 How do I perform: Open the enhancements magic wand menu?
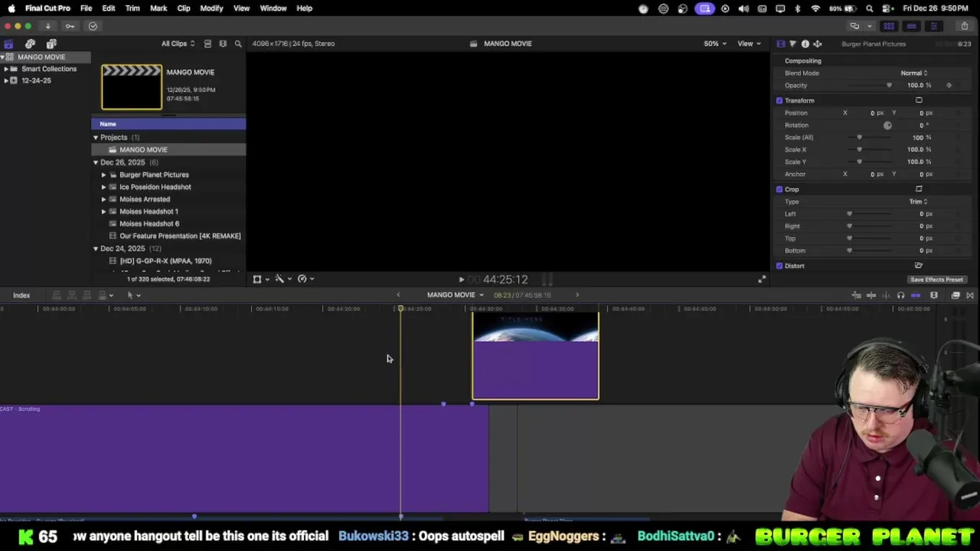283,279
